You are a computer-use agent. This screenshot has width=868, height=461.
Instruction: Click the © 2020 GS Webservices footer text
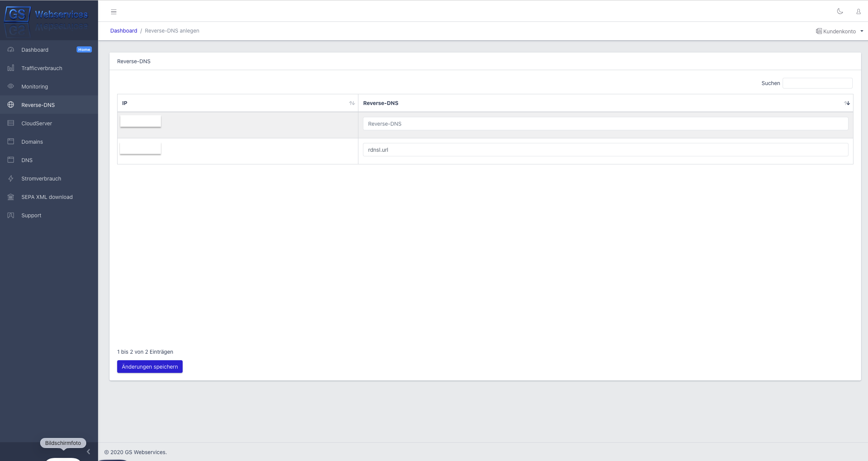pos(136,452)
